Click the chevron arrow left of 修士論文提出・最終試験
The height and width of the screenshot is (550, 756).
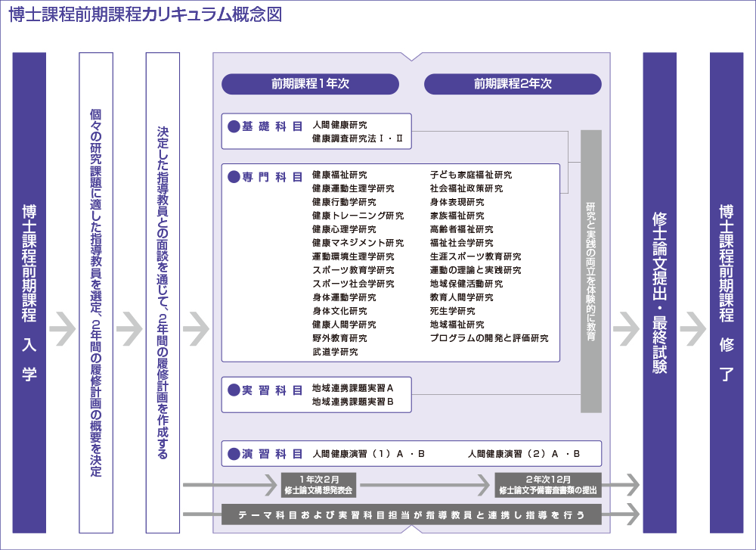[627, 329]
